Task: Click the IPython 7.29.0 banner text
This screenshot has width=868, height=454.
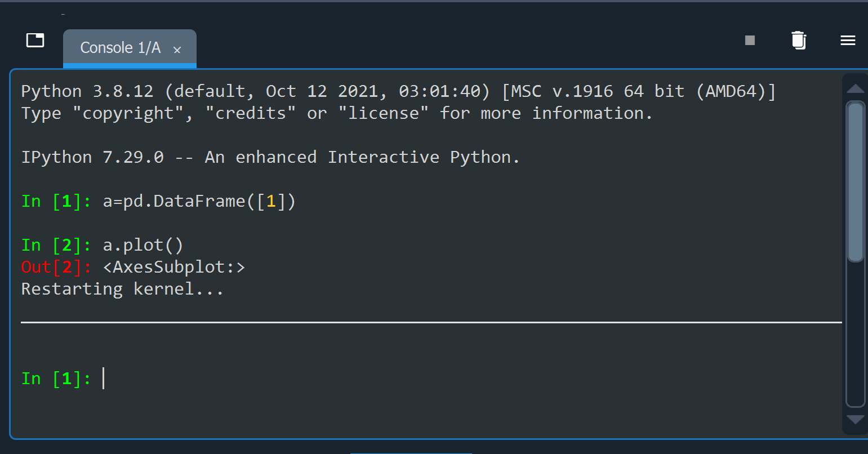Action: coord(269,157)
